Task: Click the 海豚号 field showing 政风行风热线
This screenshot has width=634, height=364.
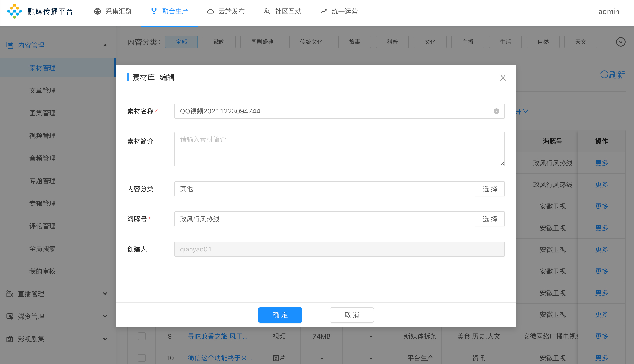Action: click(325, 219)
